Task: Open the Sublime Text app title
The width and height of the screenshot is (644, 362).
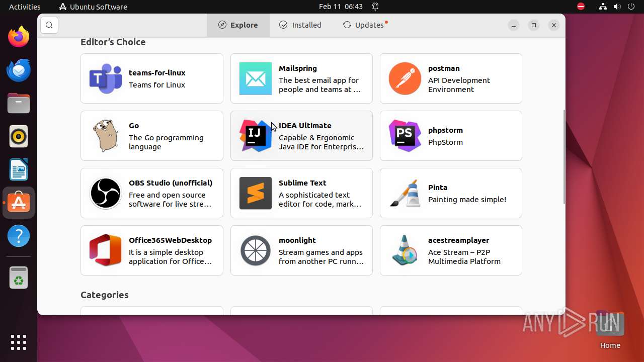Action: (x=302, y=183)
